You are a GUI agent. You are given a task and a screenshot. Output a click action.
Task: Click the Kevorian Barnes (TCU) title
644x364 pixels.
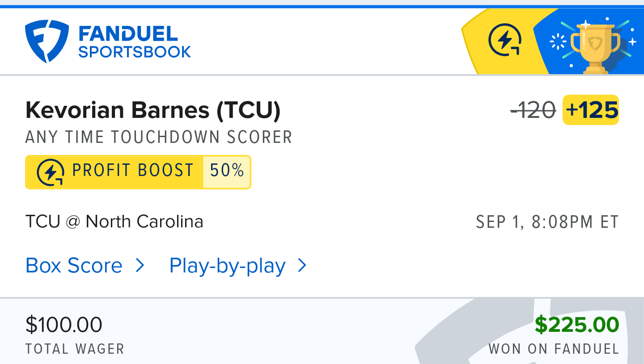click(153, 110)
